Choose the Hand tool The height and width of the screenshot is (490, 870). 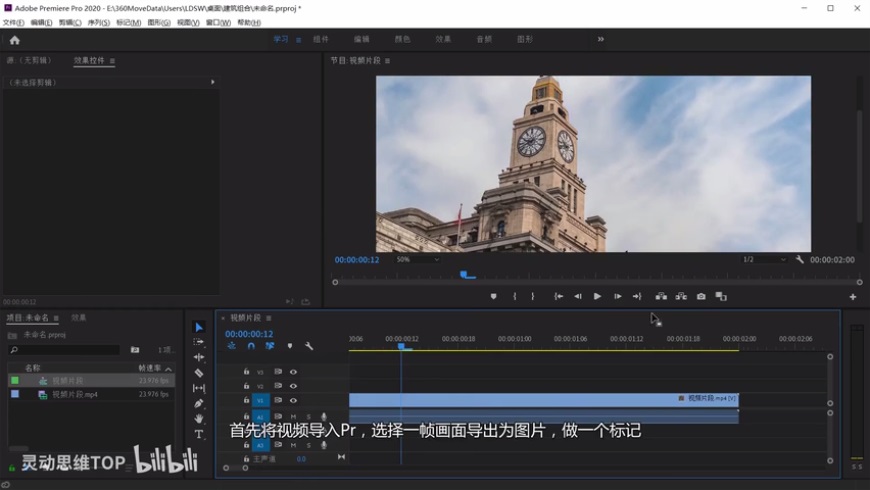[199, 418]
